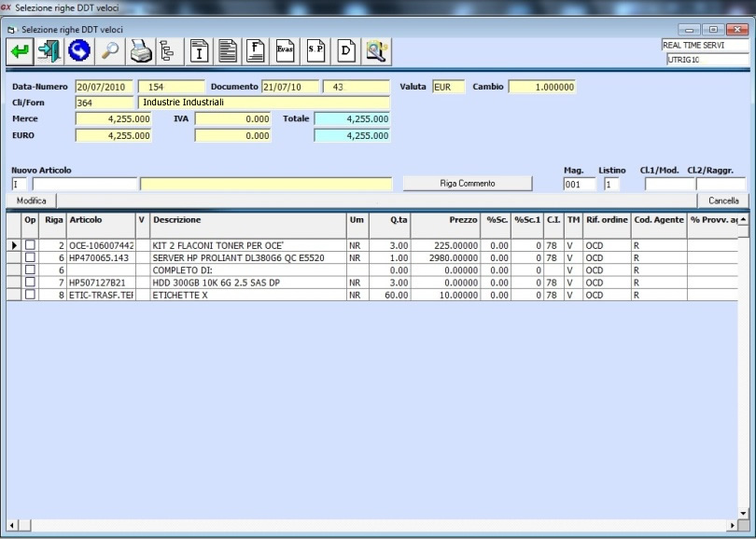Click the Nuovo Articolo code input field

pos(85,184)
